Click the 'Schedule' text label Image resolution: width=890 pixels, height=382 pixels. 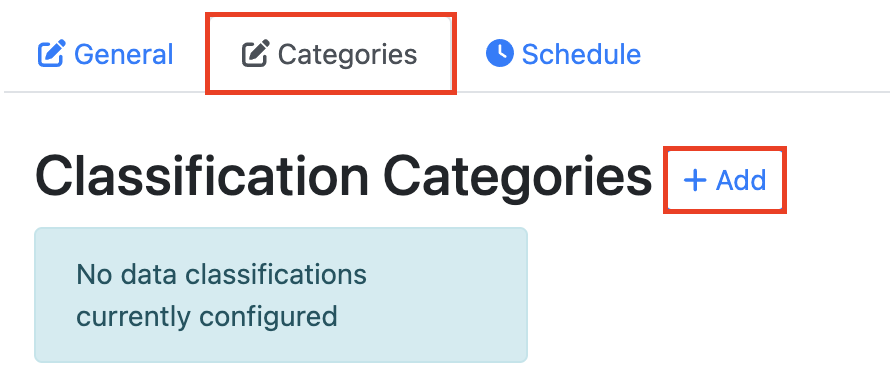pos(581,54)
